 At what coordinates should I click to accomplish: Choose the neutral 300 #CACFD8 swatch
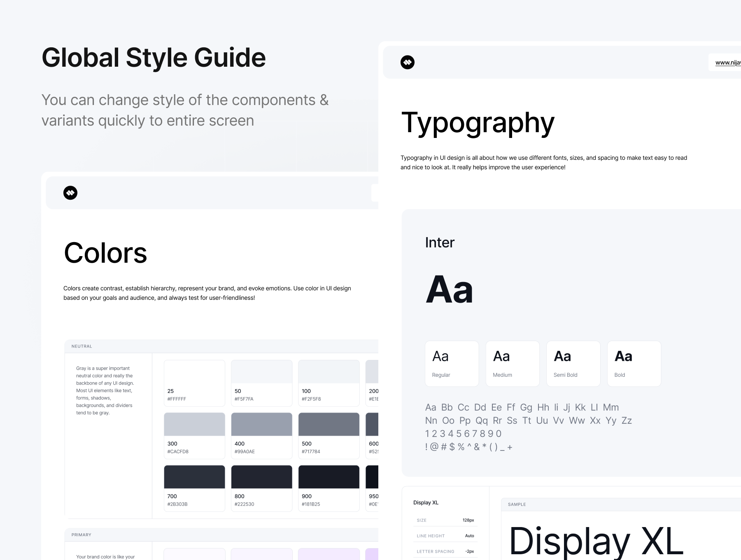(x=194, y=436)
